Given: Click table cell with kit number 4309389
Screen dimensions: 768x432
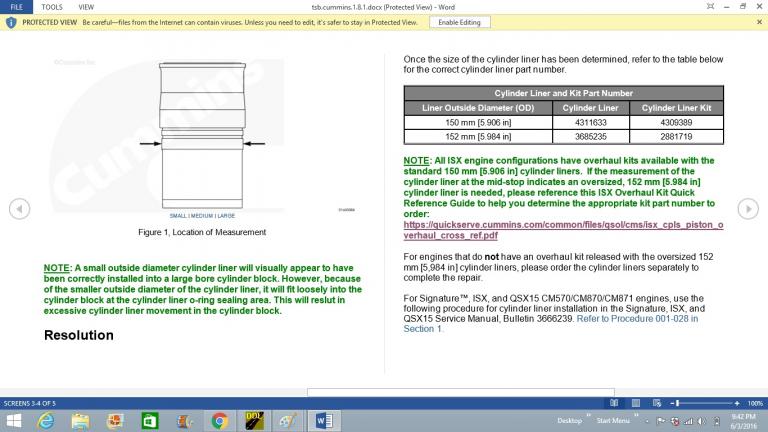Looking at the screenshot, I should click(x=676, y=122).
